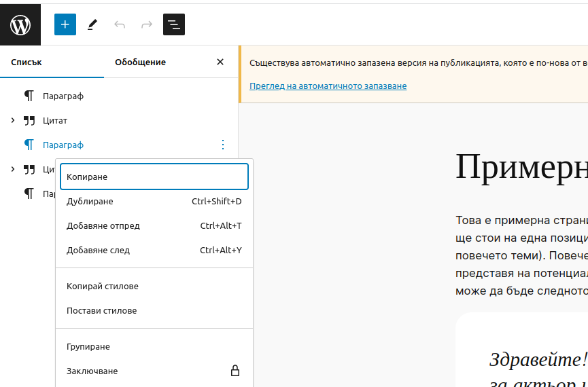
Task: Close the list view panel
Action: pos(220,62)
